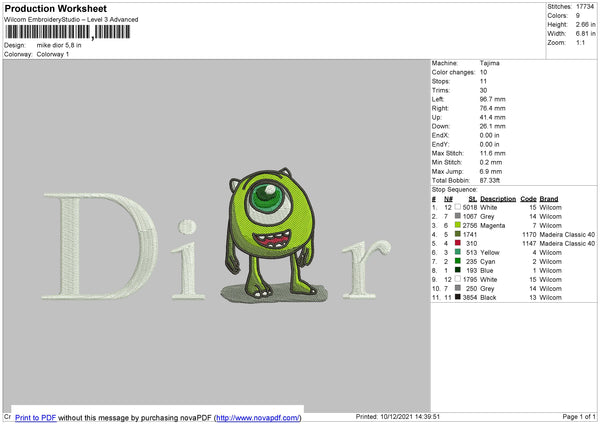Viewport: 600px width, 424px height.
Task: Select the Color changes value 10
Action: click(483, 72)
